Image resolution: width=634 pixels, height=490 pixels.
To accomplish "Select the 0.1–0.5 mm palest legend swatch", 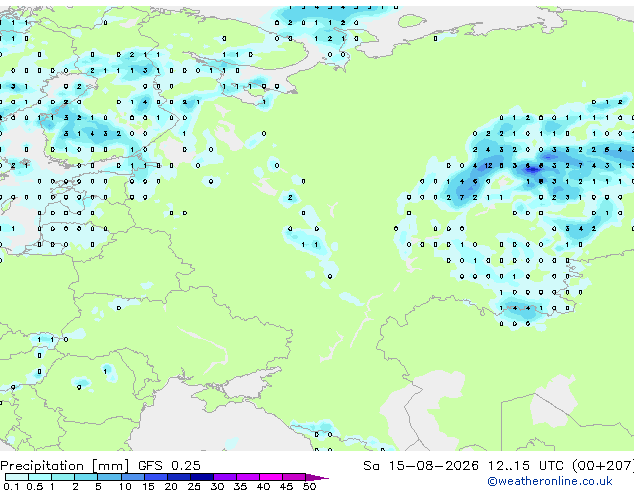I will tap(17, 477).
